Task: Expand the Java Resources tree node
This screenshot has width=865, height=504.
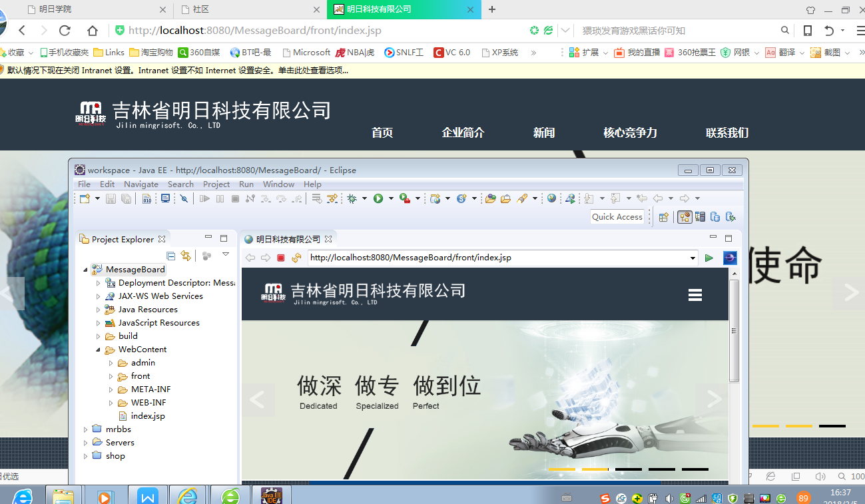Action: (x=98, y=310)
